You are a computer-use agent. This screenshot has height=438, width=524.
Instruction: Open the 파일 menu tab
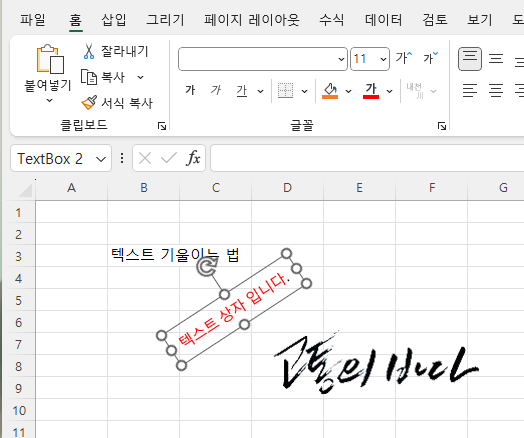pyautogui.click(x=32, y=20)
